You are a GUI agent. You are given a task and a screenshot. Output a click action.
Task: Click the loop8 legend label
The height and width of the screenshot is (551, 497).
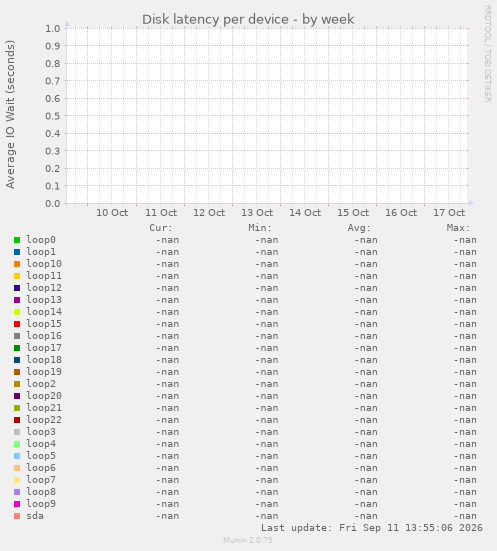click(x=41, y=492)
